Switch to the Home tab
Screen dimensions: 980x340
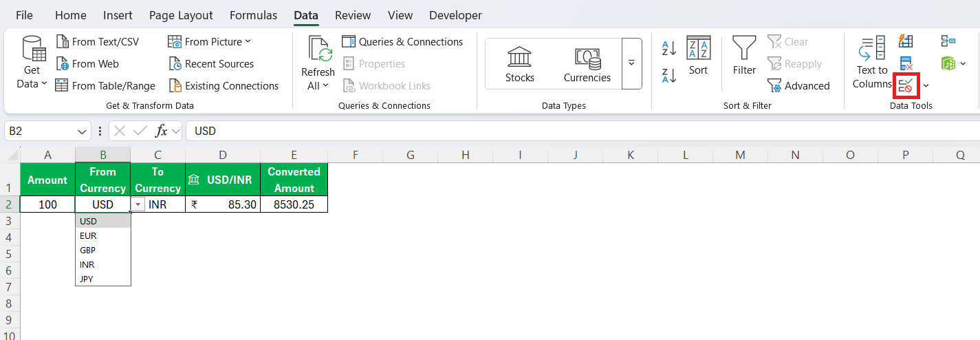(71, 15)
